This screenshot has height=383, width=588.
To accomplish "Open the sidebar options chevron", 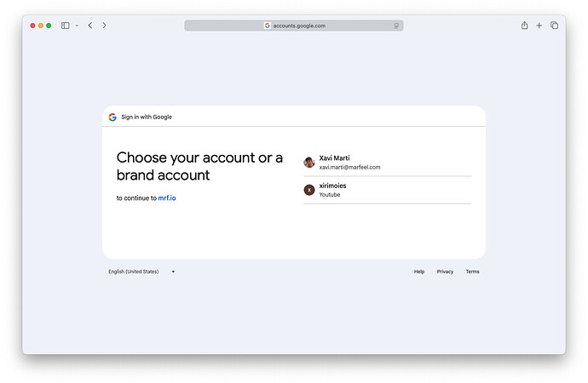I will click(77, 26).
